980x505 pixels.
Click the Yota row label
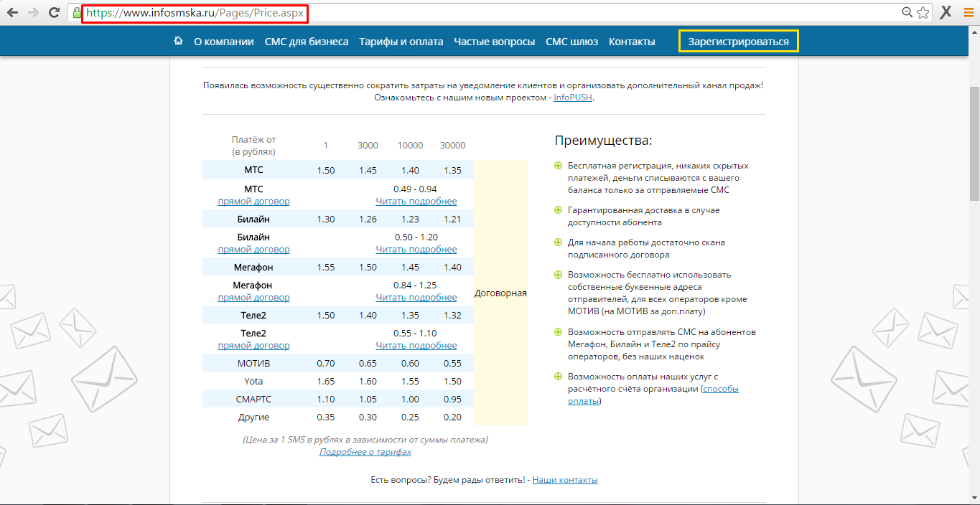[x=253, y=381]
